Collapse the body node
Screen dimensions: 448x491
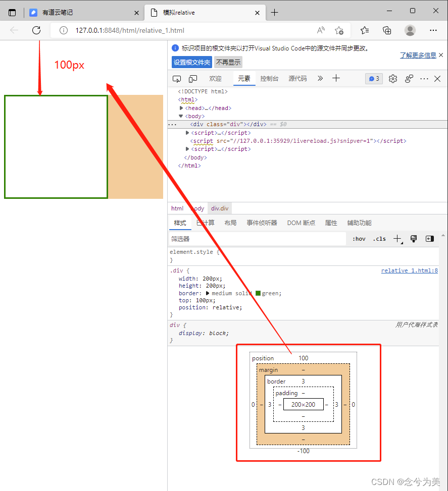click(181, 116)
